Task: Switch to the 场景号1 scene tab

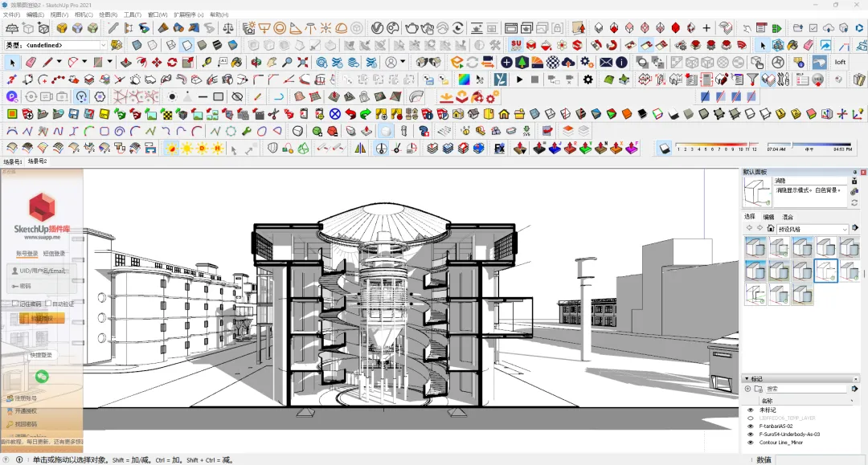Action: coord(13,161)
